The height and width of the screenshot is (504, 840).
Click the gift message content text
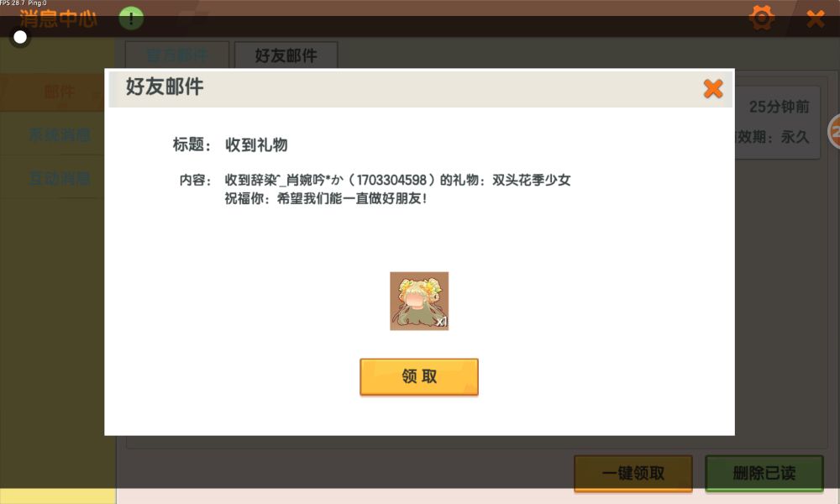397,189
